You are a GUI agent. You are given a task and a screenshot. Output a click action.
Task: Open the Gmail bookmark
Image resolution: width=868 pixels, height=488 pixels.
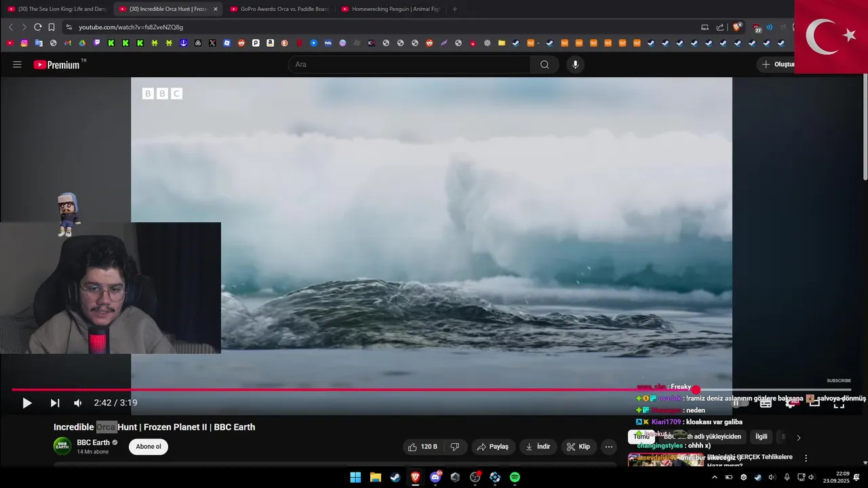click(x=68, y=43)
